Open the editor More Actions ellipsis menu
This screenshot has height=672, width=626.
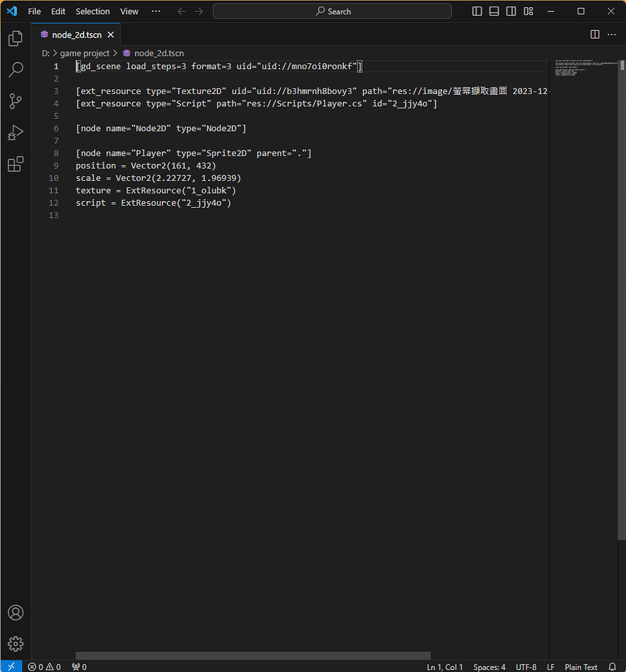point(611,34)
